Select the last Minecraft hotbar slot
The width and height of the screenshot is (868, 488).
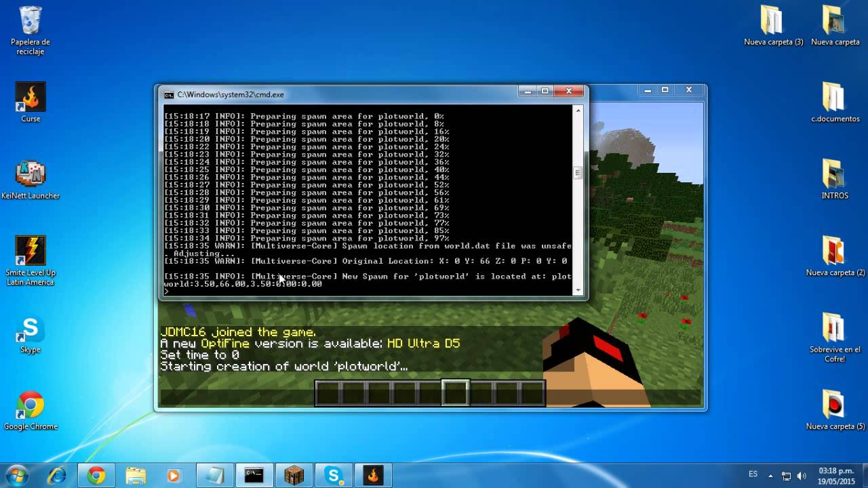[532, 393]
